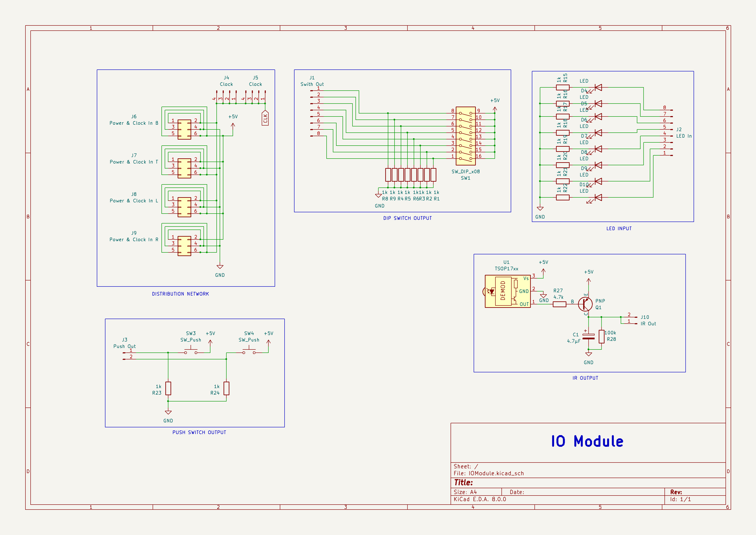Select pin 2 of connector J10
This screenshot has width=756, height=535.
point(630,317)
